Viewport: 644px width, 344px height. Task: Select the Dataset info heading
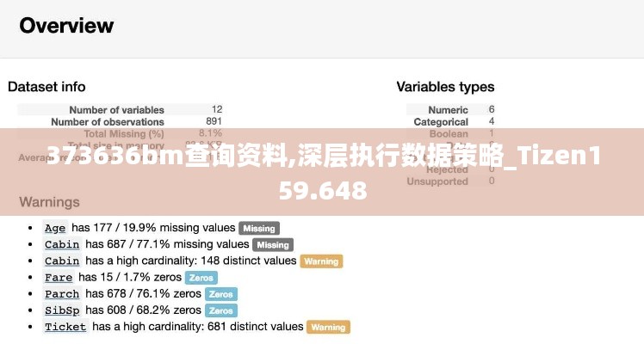coord(46,87)
